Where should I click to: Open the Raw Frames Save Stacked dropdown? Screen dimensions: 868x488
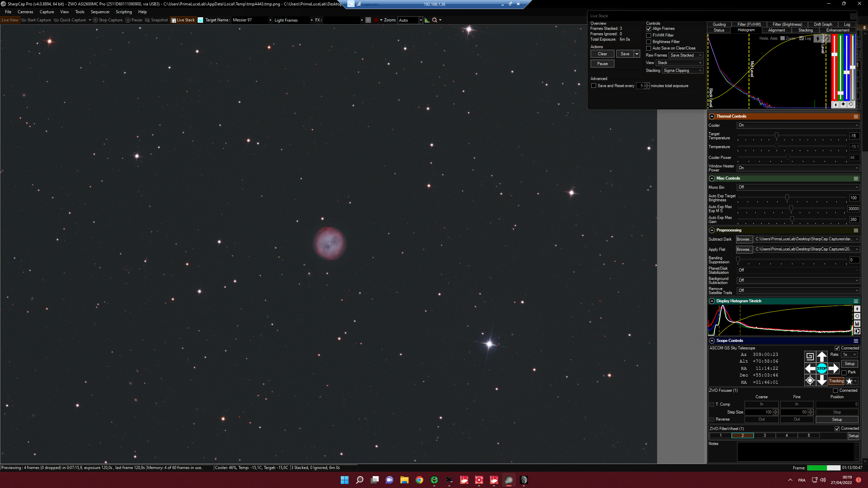pos(686,55)
